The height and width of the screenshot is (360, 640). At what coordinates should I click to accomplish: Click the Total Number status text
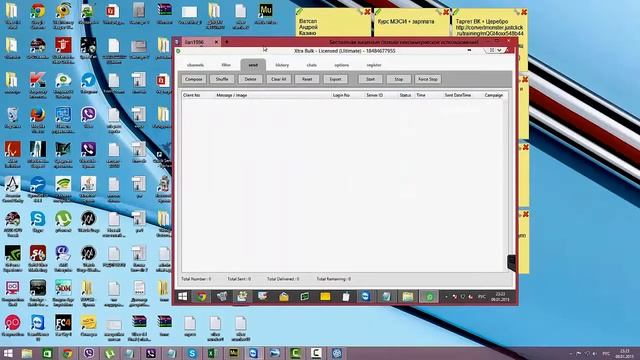(x=196, y=279)
